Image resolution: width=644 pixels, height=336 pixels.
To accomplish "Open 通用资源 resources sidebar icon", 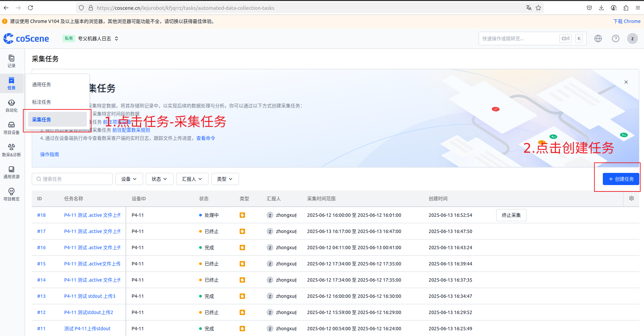I will [x=11, y=172].
